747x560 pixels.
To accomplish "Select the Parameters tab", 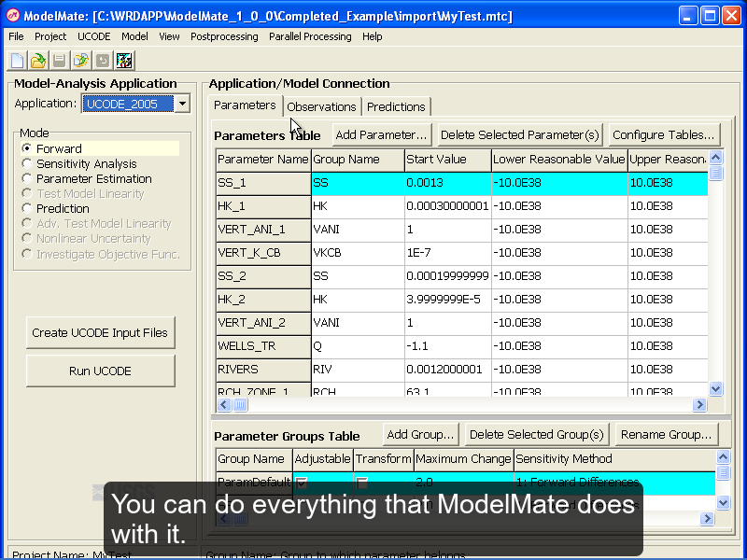I will tap(245, 105).
